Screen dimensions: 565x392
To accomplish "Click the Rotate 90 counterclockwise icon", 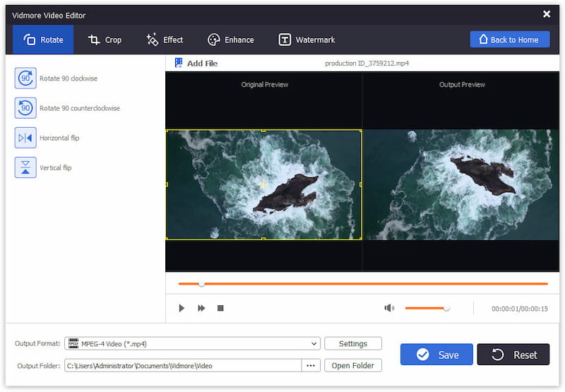I will (25, 108).
